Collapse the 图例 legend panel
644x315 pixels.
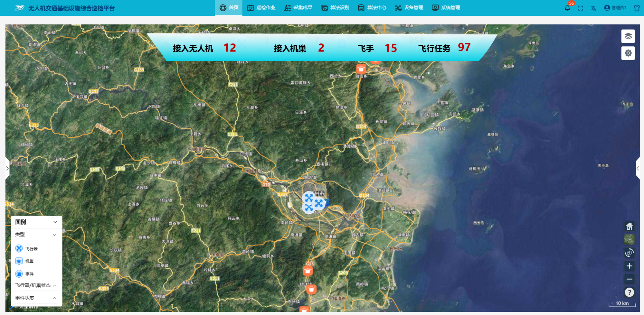click(x=55, y=222)
